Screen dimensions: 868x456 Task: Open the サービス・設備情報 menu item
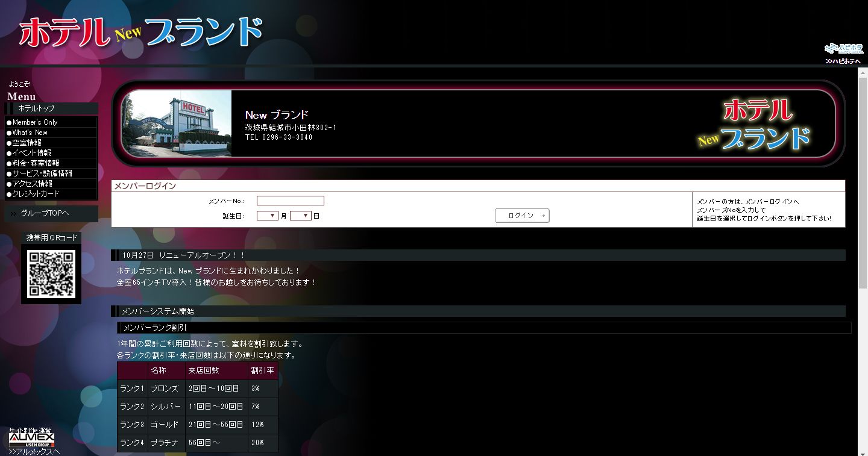pyautogui.click(x=51, y=173)
